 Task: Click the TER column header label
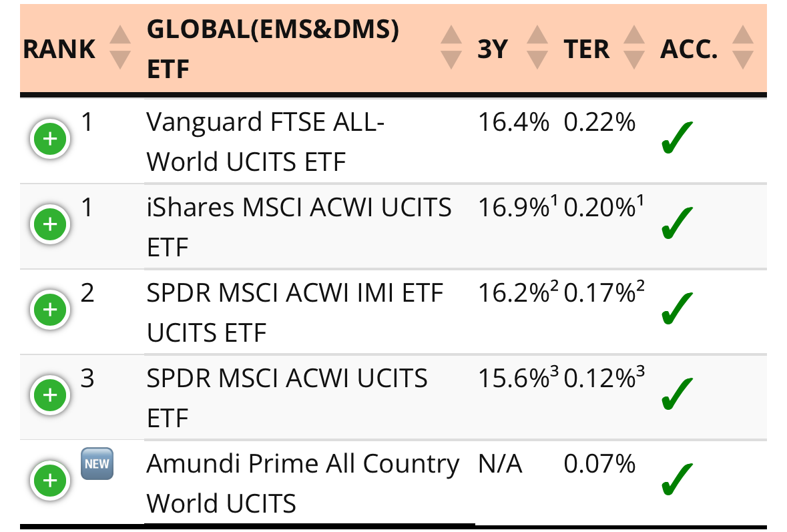point(587,49)
